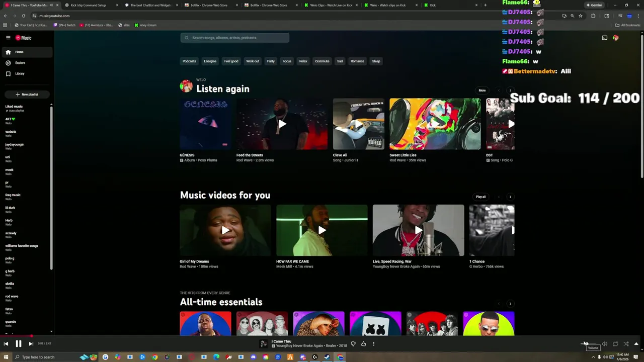
Task: Open the All Bookmarks folder
Action: point(628,25)
